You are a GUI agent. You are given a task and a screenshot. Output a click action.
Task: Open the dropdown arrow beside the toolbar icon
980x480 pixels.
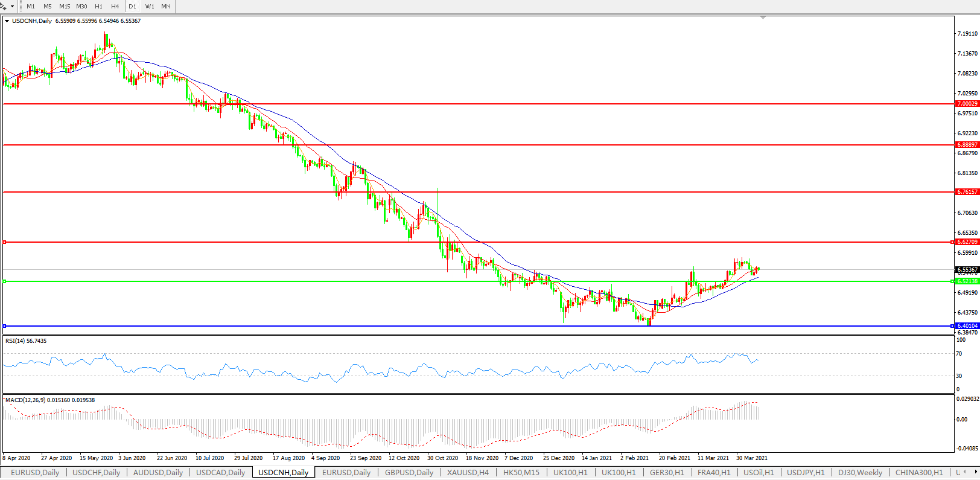13,6
